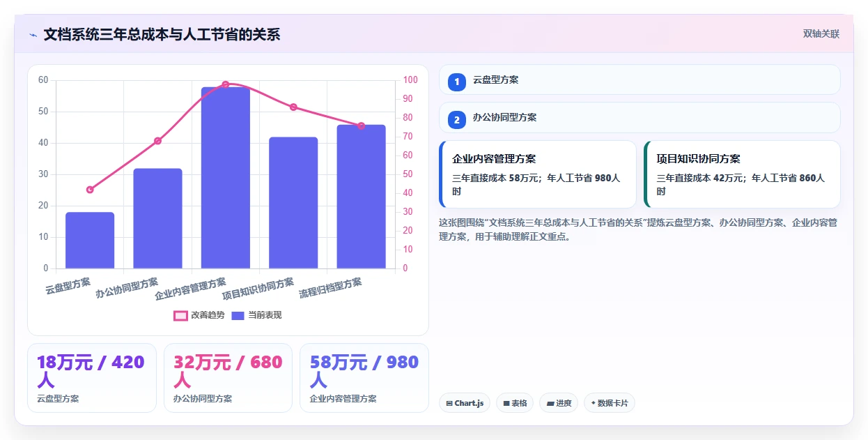The height and width of the screenshot is (440, 868).
Task: Click the 文档系统三年总成本与人工节省的关系 title
Action: 162,35
